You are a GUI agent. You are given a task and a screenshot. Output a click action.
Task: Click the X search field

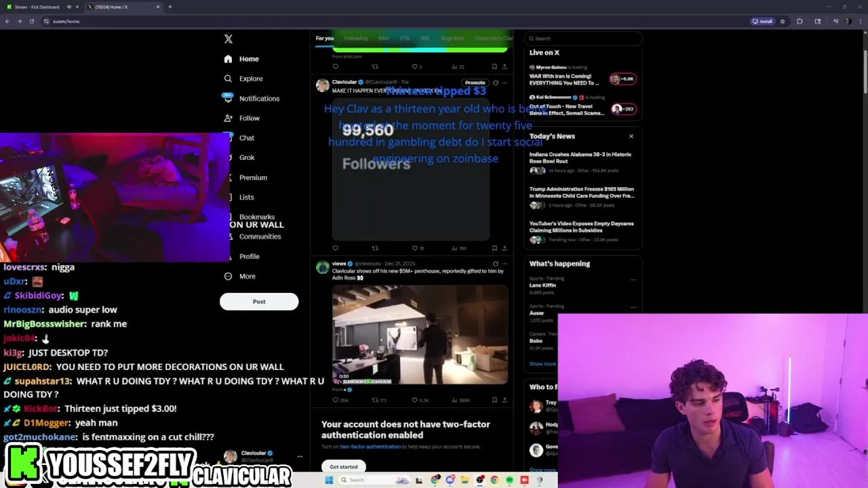coord(583,39)
